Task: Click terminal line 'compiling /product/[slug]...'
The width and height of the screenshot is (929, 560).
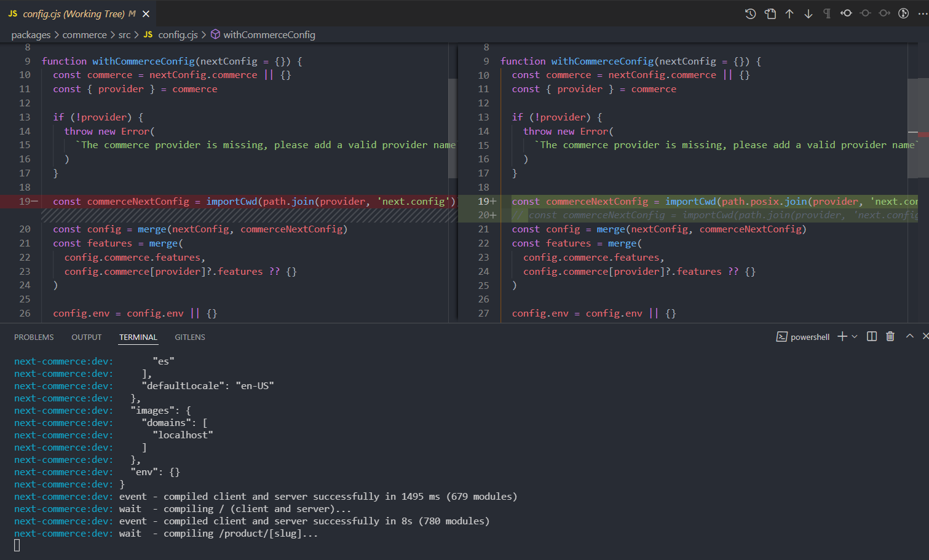Action: click(218, 534)
